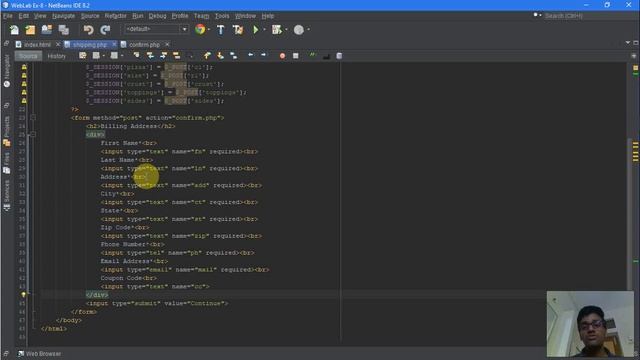Open the Projects side panel

point(7,131)
